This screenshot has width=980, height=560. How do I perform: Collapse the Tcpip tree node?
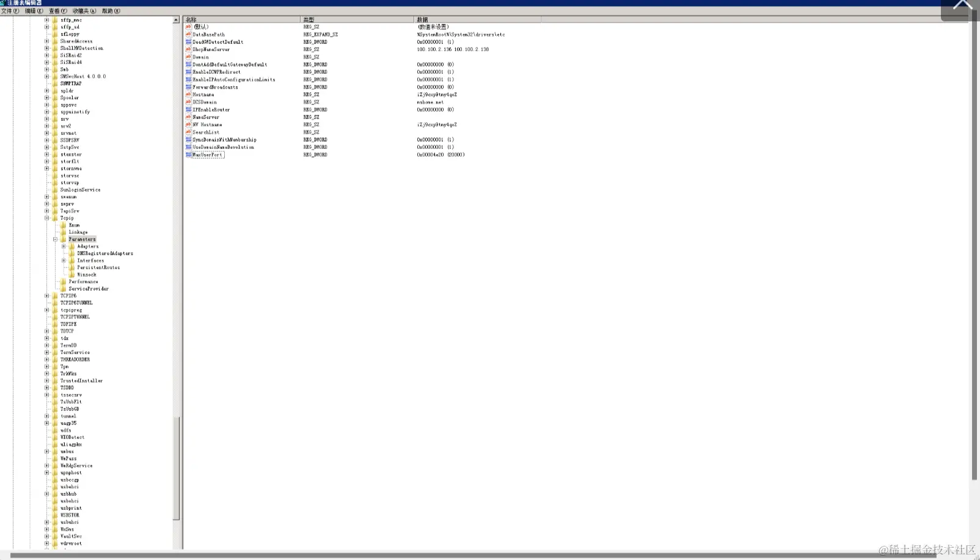47,218
